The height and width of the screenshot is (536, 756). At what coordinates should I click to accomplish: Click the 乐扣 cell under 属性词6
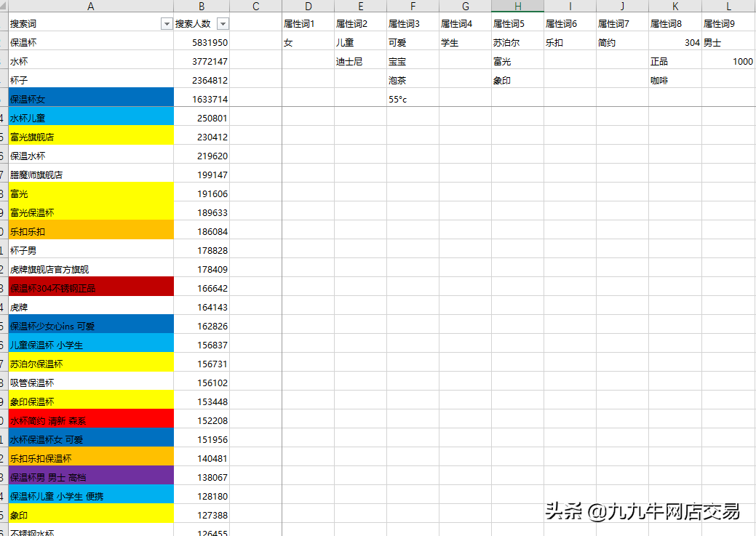click(570, 42)
